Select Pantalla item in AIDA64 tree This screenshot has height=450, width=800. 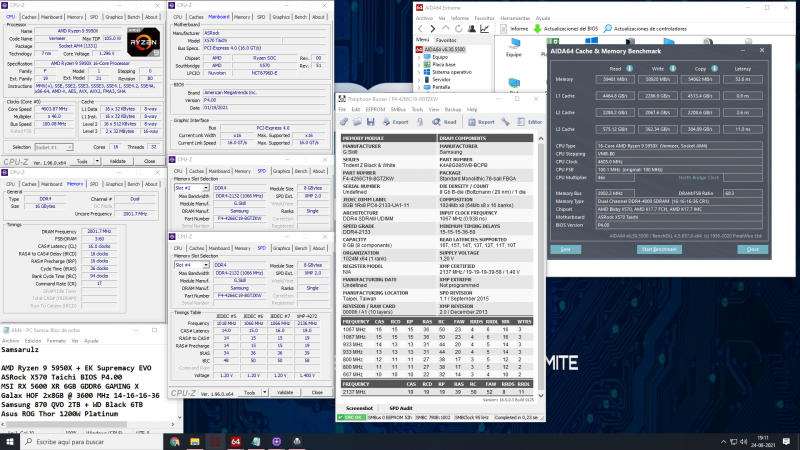pos(441,87)
